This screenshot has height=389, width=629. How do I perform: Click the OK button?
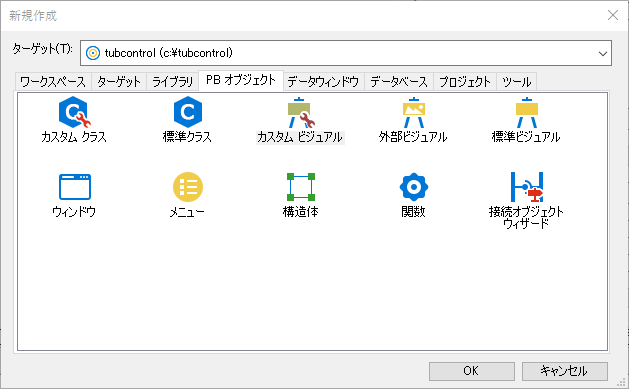pos(471,371)
